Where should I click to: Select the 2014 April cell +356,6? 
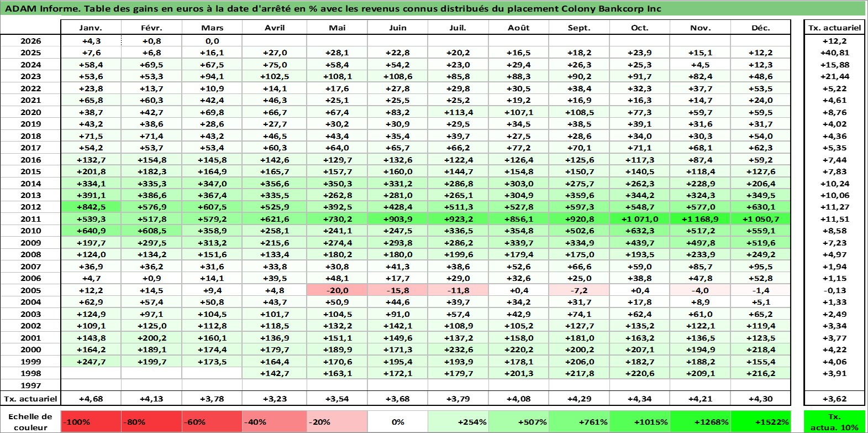pyautogui.click(x=275, y=184)
